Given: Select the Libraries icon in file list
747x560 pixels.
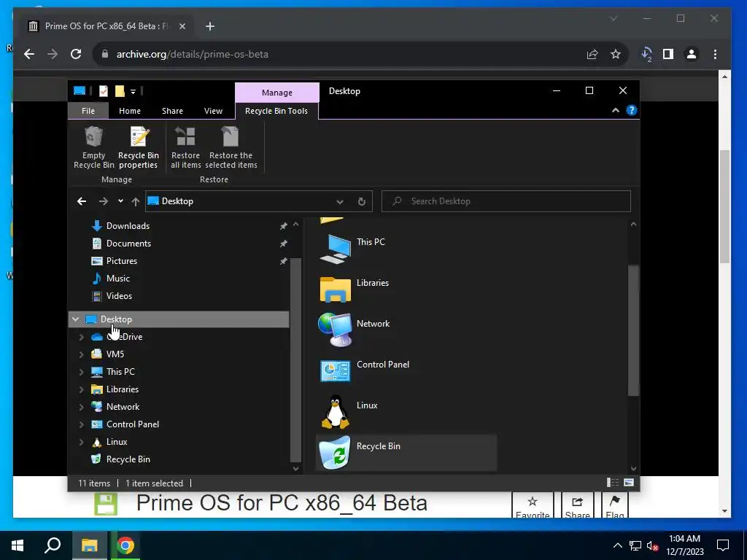Looking at the screenshot, I should point(335,289).
